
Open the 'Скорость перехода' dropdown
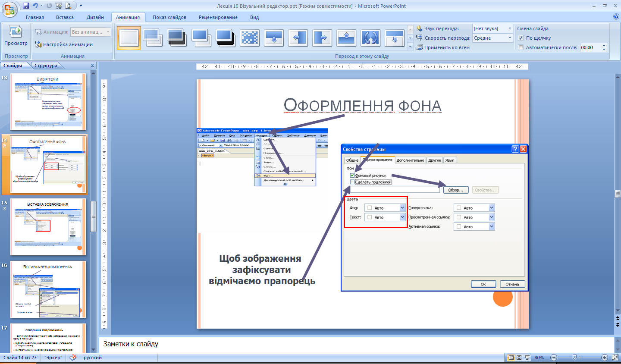click(510, 38)
